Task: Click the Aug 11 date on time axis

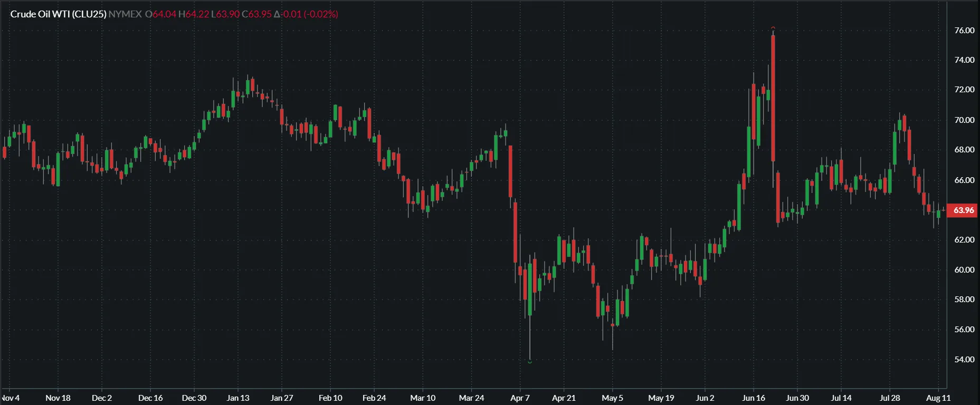Action: tap(938, 398)
